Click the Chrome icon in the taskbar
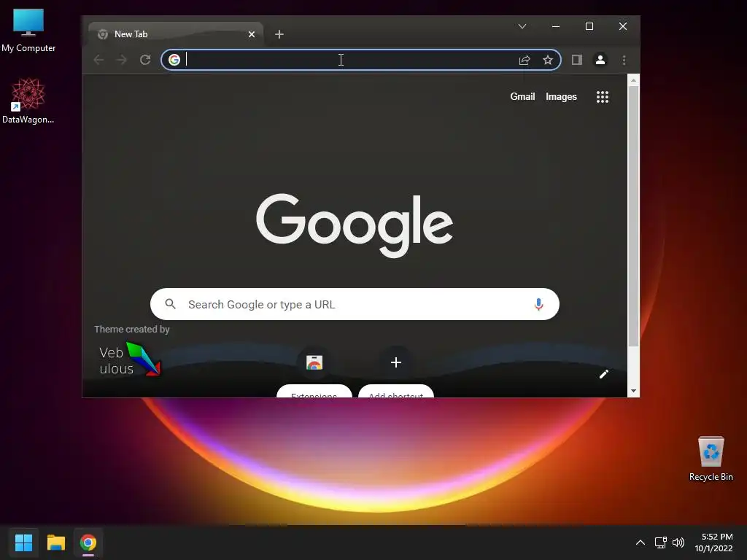 coord(88,542)
